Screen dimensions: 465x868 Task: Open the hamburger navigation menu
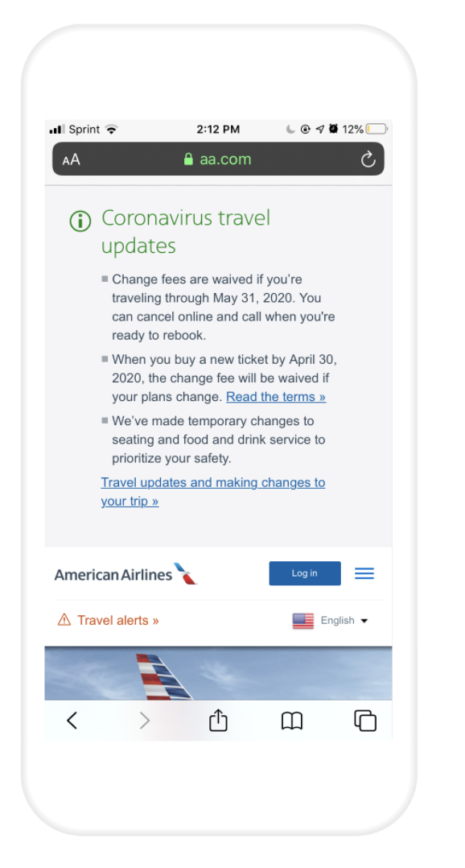pos(364,572)
